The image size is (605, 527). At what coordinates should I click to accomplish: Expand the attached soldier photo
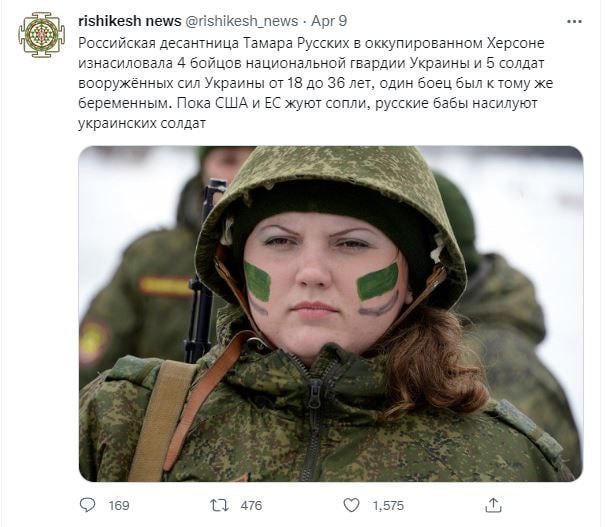(x=331, y=313)
